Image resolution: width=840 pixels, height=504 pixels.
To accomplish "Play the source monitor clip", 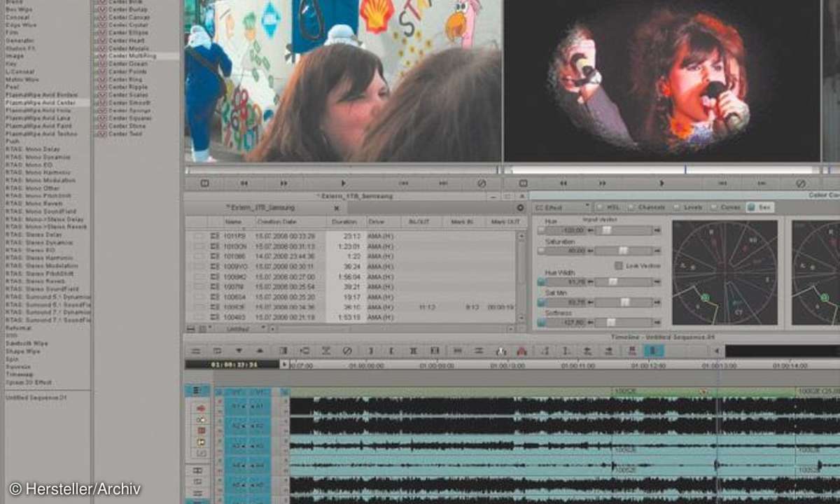I will pyautogui.click(x=343, y=183).
